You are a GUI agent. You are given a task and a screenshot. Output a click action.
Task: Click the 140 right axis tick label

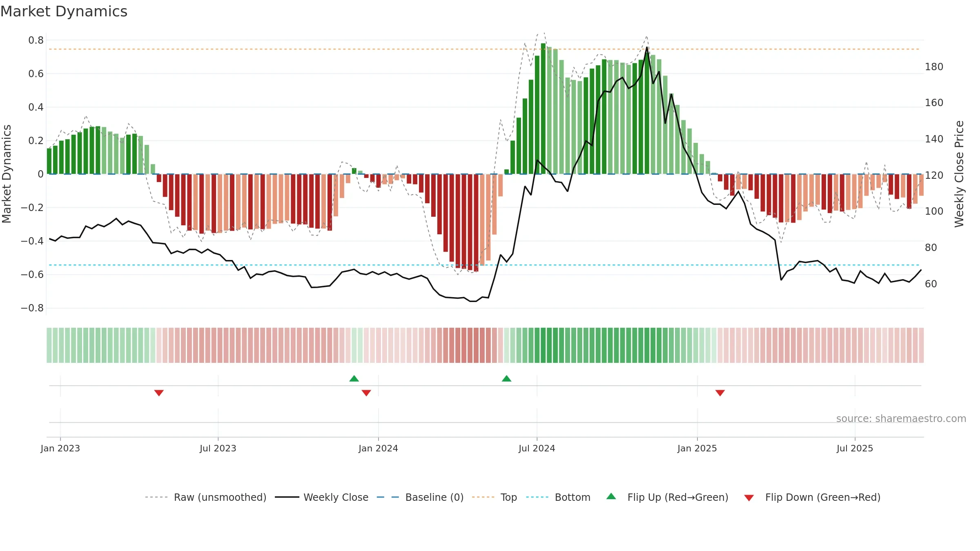tap(934, 139)
